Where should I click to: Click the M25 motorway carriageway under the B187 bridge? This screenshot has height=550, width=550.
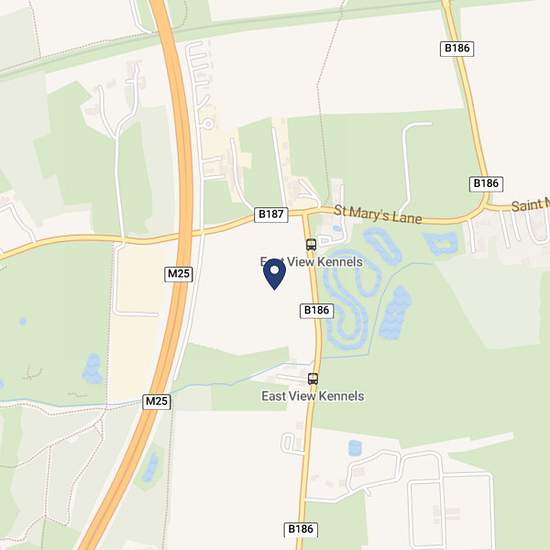[186, 233]
